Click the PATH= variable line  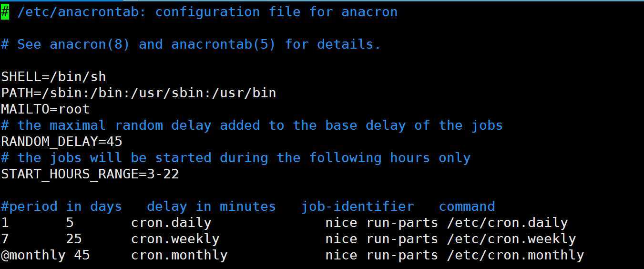(x=138, y=93)
